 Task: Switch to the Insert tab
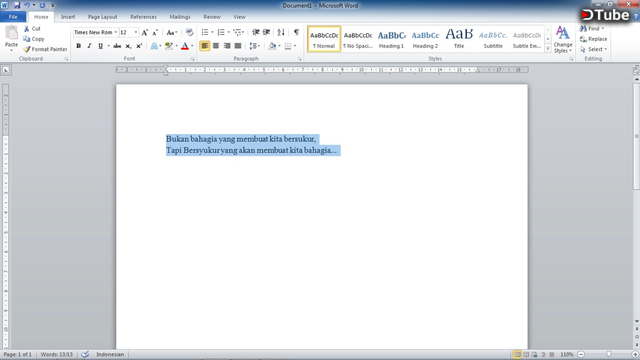coord(68,17)
